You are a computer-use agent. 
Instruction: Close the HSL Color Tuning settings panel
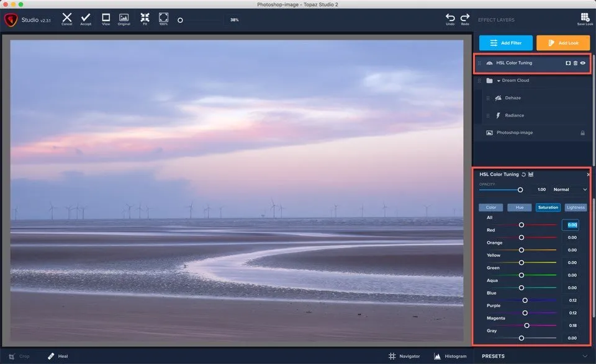[x=588, y=175]
